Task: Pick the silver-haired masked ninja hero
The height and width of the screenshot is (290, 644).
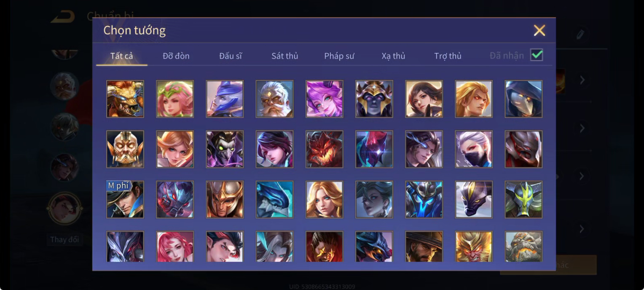Action: tap(474, 149)
